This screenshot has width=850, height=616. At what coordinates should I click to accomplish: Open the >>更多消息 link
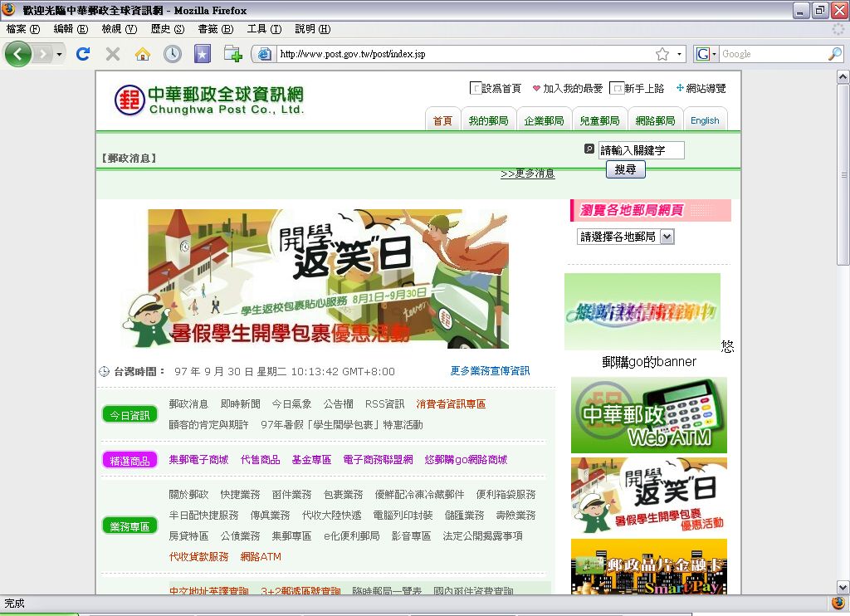pos(527,174)
